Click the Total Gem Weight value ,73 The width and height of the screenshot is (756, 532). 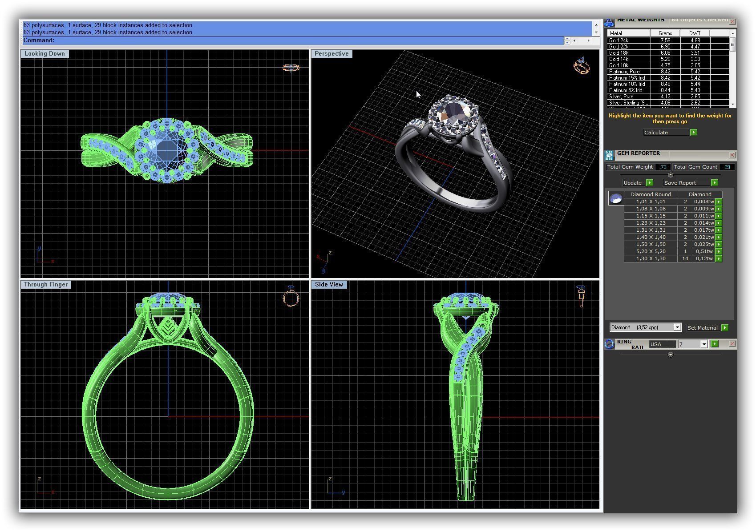coord(663,167)
